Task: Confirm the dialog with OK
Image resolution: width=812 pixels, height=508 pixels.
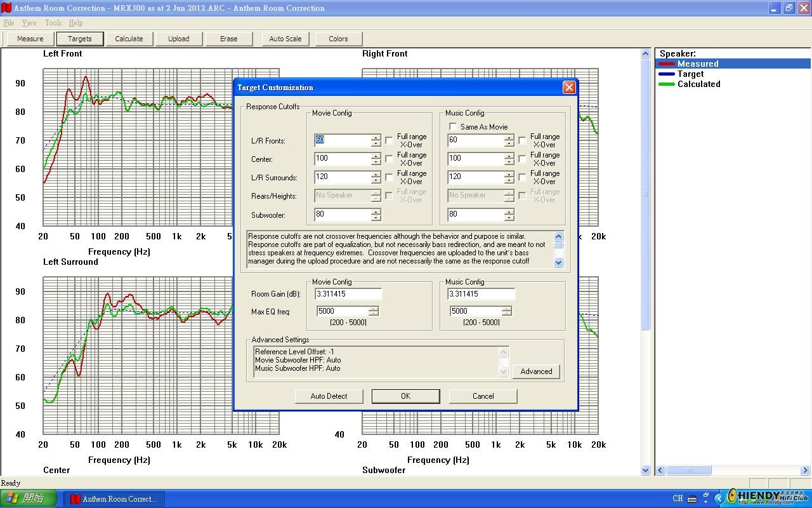Action: click(406, 396)
